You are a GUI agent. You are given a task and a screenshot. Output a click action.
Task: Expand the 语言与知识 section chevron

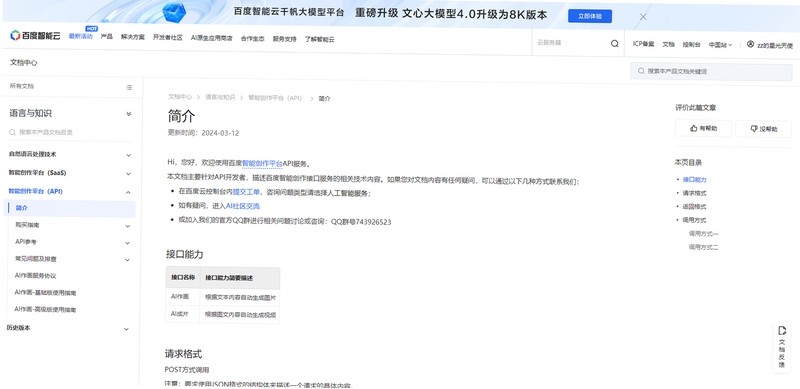(129, 114)
